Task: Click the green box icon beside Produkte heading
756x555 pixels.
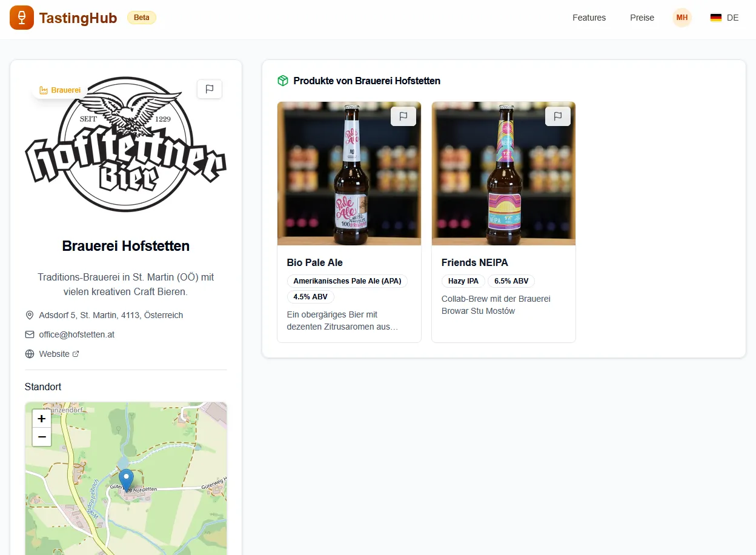Action: [x=282, y=81]
